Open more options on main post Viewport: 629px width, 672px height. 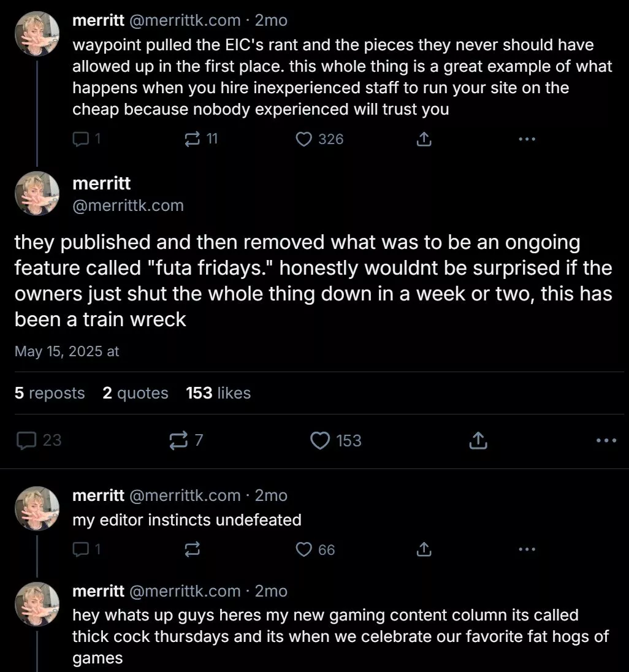tap(606, 440)
